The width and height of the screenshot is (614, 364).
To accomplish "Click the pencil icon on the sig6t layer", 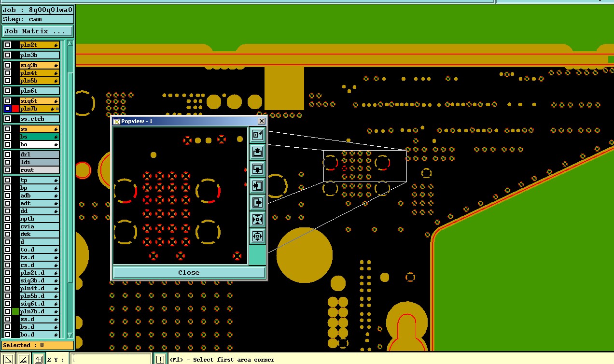I will coord(56,101).
